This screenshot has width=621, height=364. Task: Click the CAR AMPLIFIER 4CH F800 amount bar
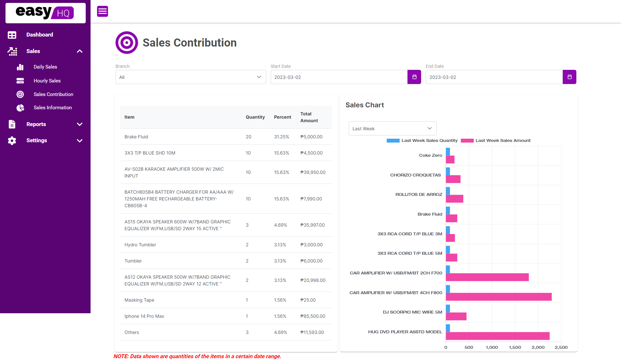499,297
